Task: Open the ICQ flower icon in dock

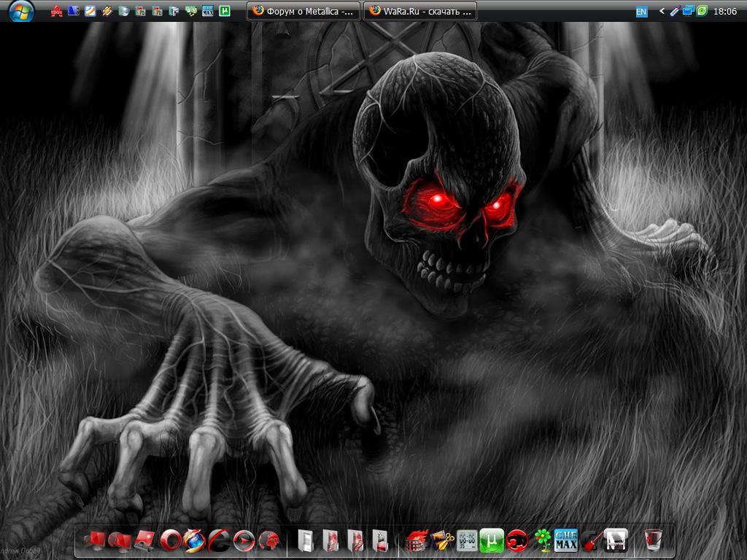Action: [x=542, y=540]
